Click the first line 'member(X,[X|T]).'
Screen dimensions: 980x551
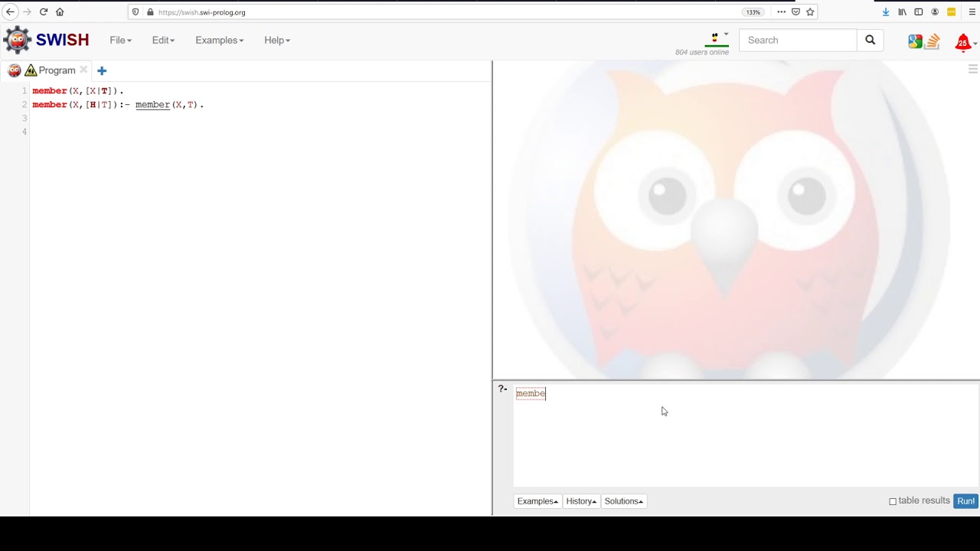[77, 90]
